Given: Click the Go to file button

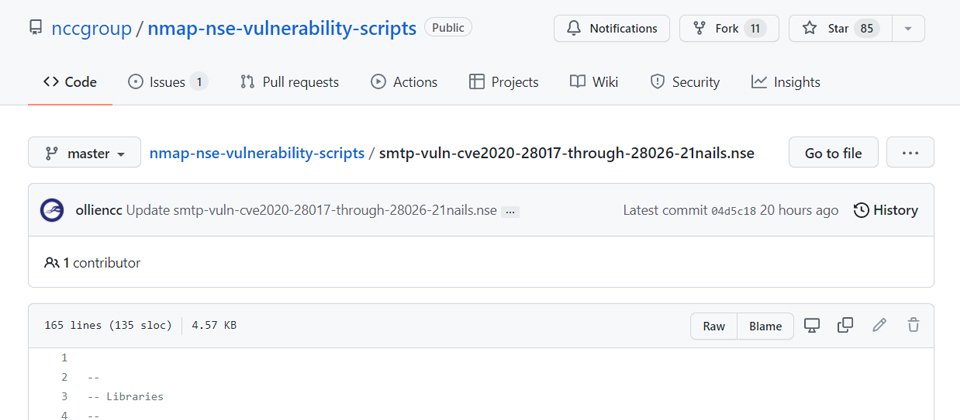Looking at the screenshot, I should click(833, 152).
